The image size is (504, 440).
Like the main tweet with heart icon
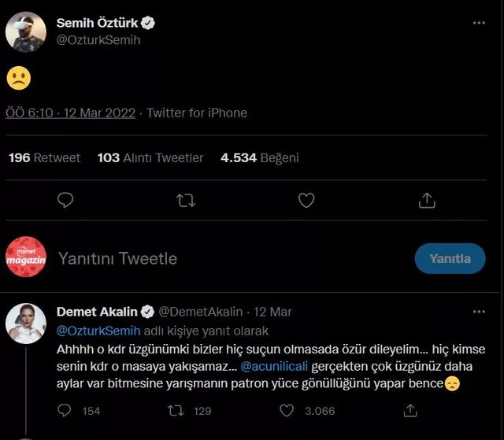tap(306, 200)
